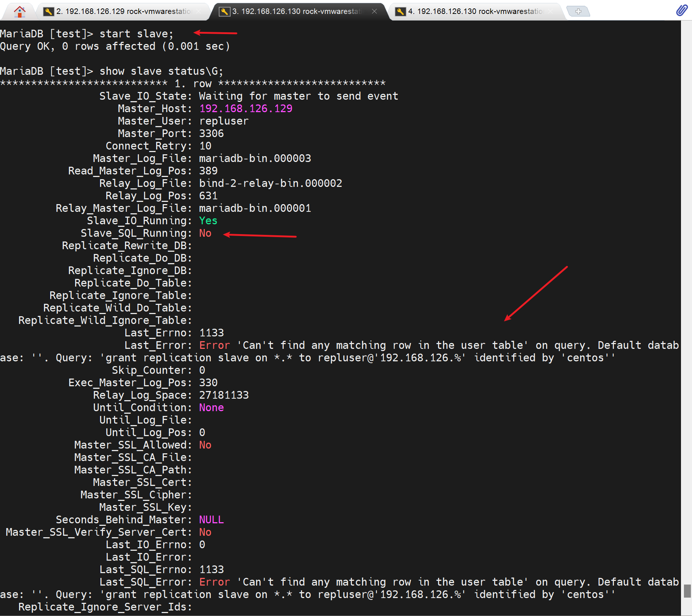Switch to tab 4. 192.168.126.130 rock-vmwarestation
This screenshot has width=692, height=616.
(475, 11)
